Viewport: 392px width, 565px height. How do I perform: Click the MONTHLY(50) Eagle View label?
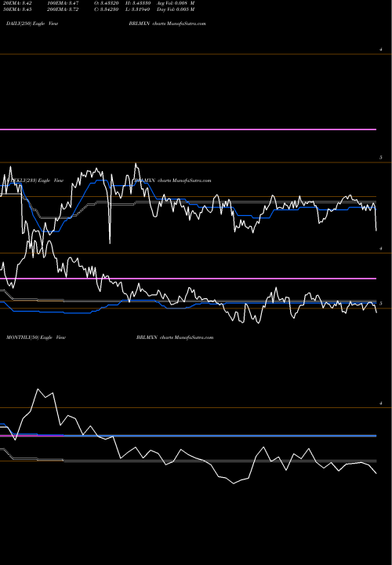click(36, 337)
